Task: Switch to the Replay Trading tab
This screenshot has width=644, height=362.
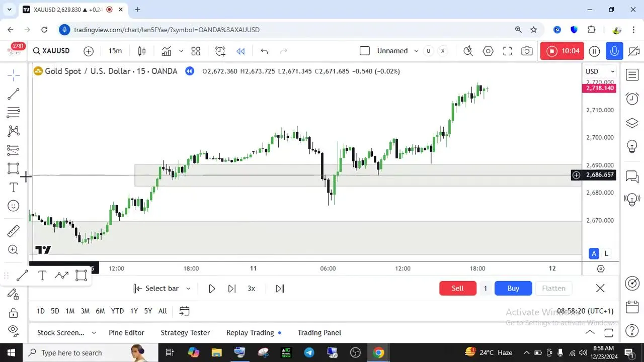Action: click(x=250, y=332)
